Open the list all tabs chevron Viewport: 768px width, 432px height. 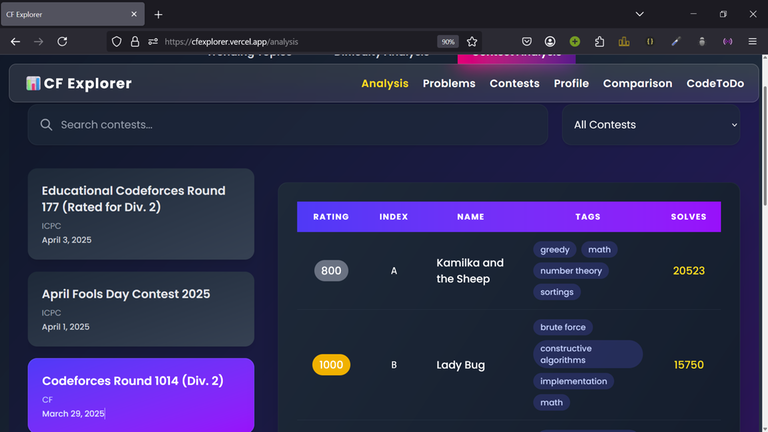click(640, 14)
